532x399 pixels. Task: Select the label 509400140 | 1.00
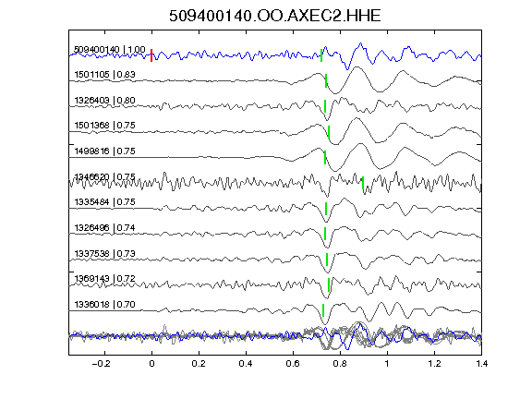(110, 50)
